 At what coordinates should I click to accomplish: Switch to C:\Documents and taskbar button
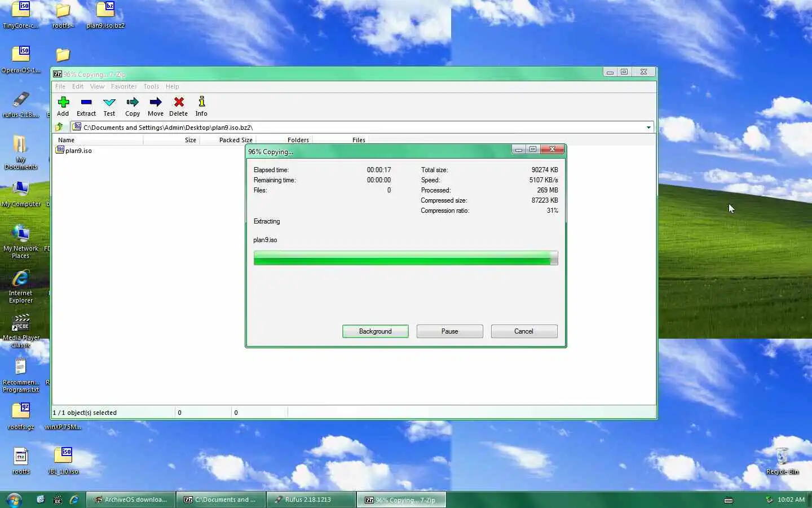coord(220,500)
